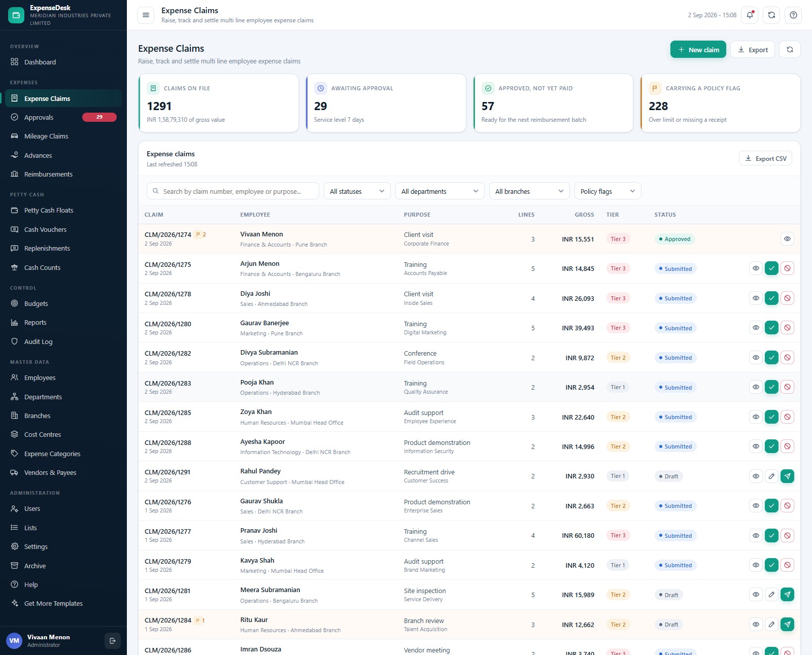Send Ritu Kaur's draft claim CLM/2026/1284
The width and height of the screenshot is (812, 655).
(787, 625)
